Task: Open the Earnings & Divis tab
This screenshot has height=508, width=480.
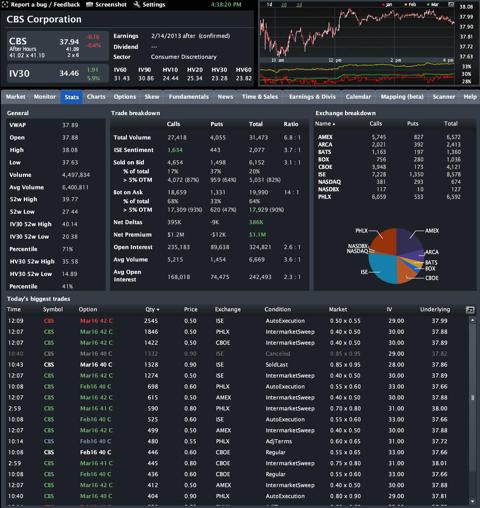Action: pos(312,97)
